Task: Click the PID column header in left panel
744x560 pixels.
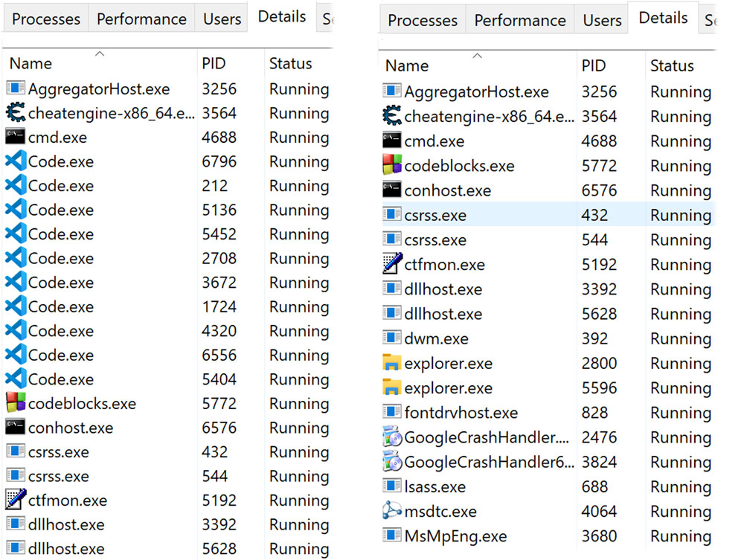Action: [x=214, y=64]
